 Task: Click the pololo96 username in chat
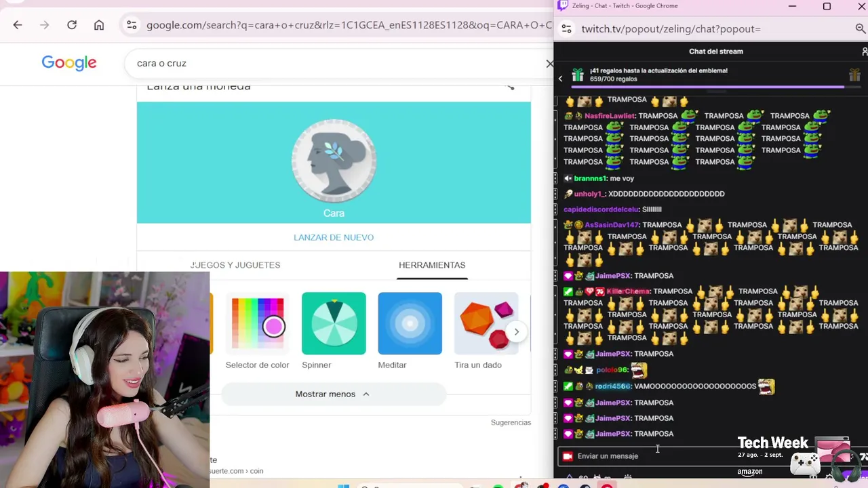(611, 370)
